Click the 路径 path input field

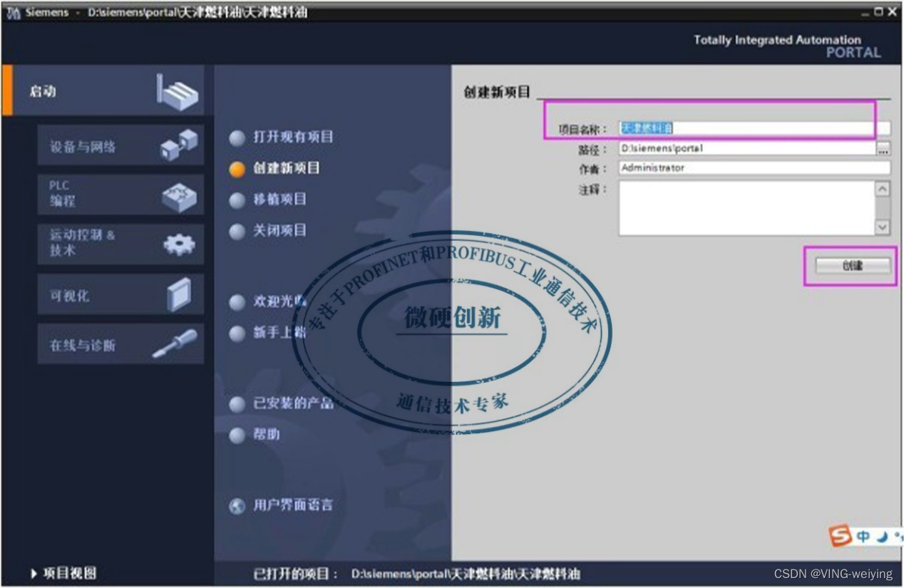coord(747,148)
